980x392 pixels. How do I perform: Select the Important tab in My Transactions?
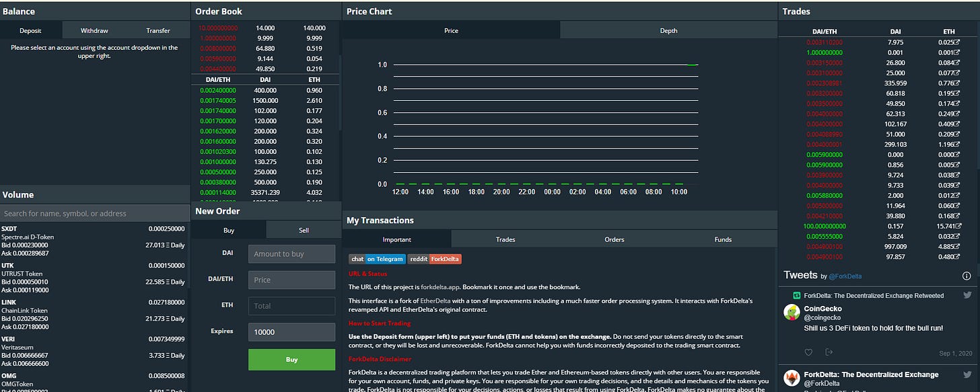pos(397,239)
